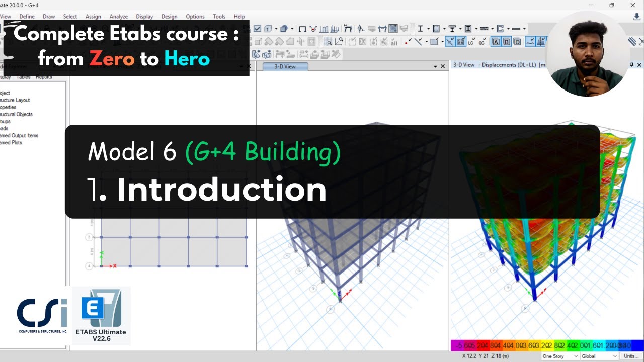Viewport: 644px width, 362px height.
Task: Select Structural Objects in Model Explorer
Action: [x=16, y=114]
